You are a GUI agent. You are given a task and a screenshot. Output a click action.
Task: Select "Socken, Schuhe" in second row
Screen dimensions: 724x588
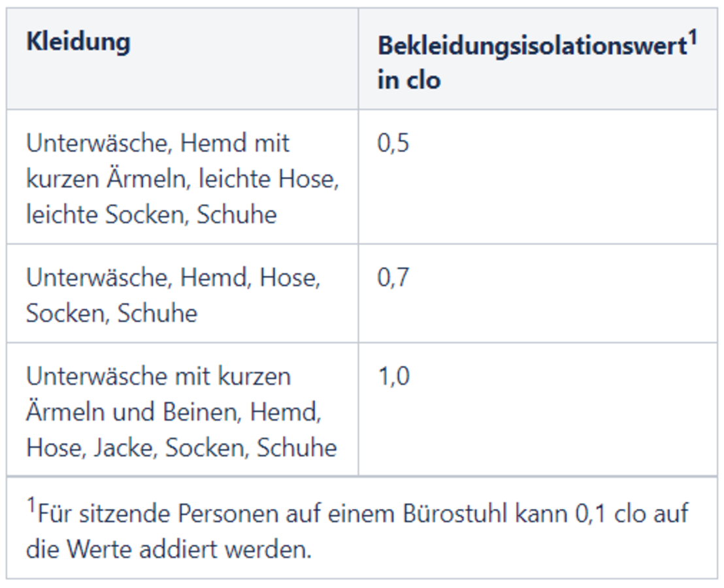click(x=111, y=314)
